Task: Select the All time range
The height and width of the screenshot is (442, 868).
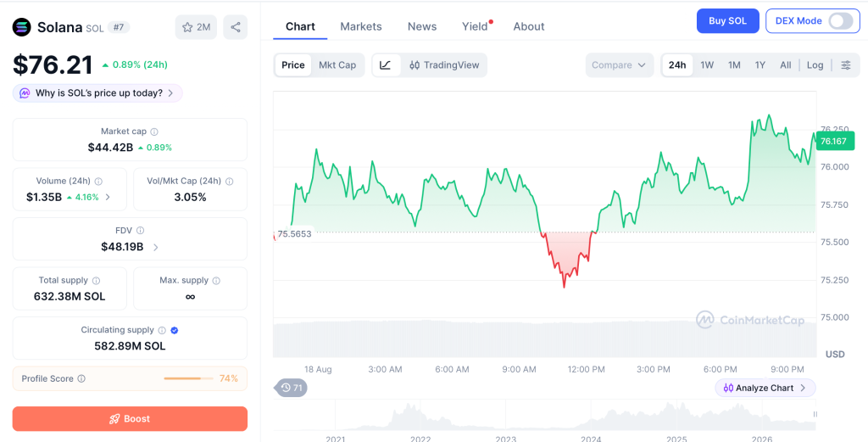Action: point(786,64)
